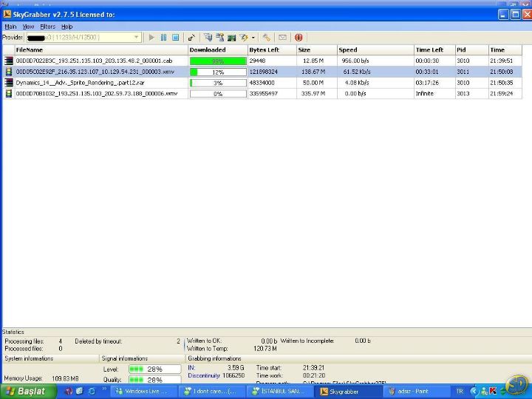Click the Speed value 61.52 Kb/s
This screenshot has width=532, height=399.
click(357, 72)
